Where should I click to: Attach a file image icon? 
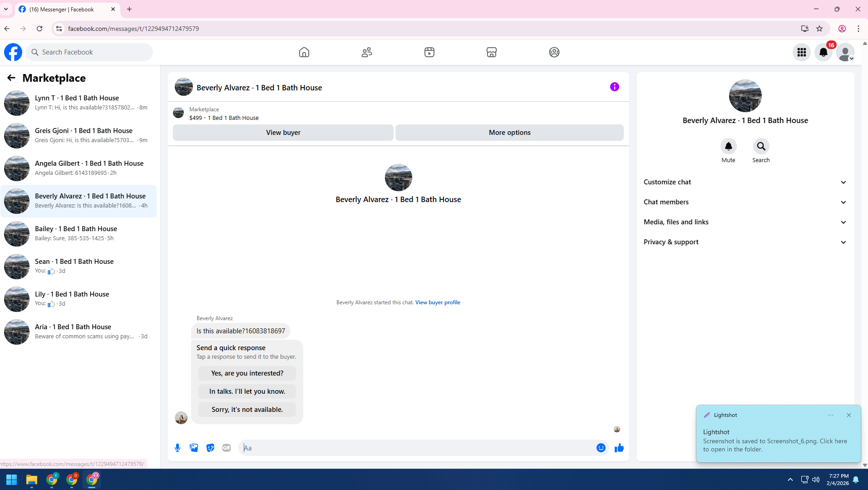click(194, 448)
